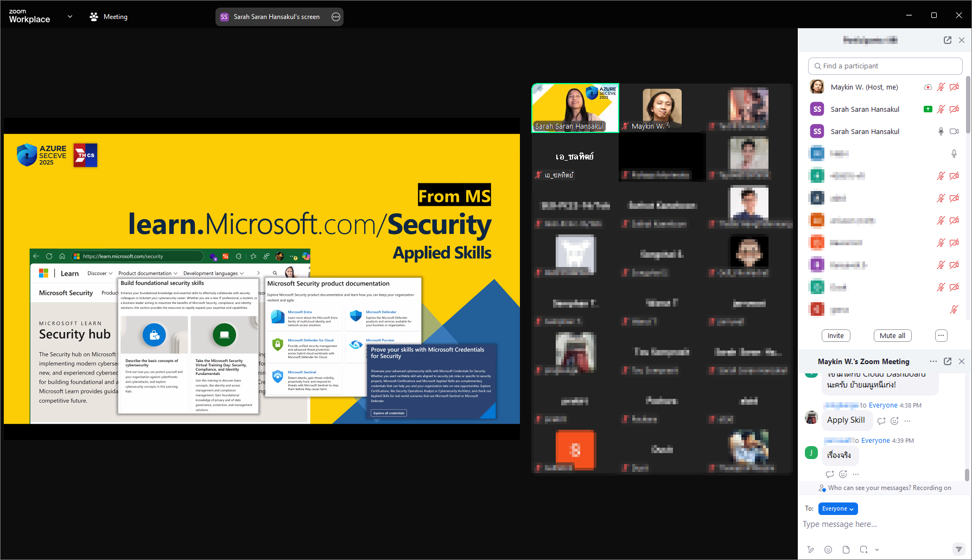The width and height of the screenshot is (972, 560).
Task: Mute the unmuted Sarah Saran Hansakul microphone
Action: [x=941, y=131]
